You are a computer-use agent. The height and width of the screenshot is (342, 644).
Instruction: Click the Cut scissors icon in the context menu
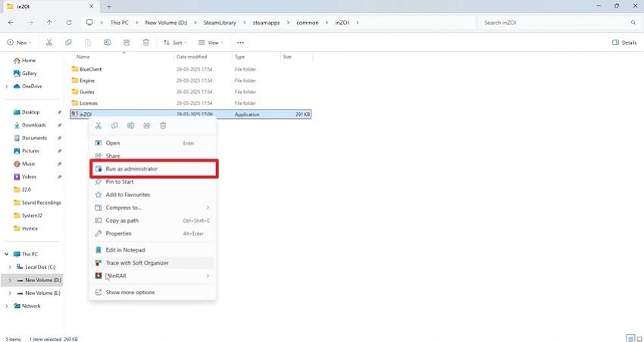click(x=98, y=126)
